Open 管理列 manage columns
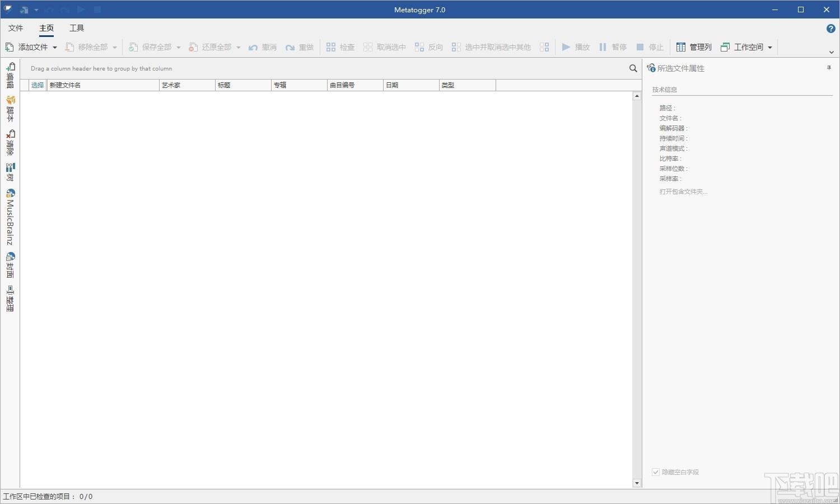840x504 pixels. (x=694, y=47)
